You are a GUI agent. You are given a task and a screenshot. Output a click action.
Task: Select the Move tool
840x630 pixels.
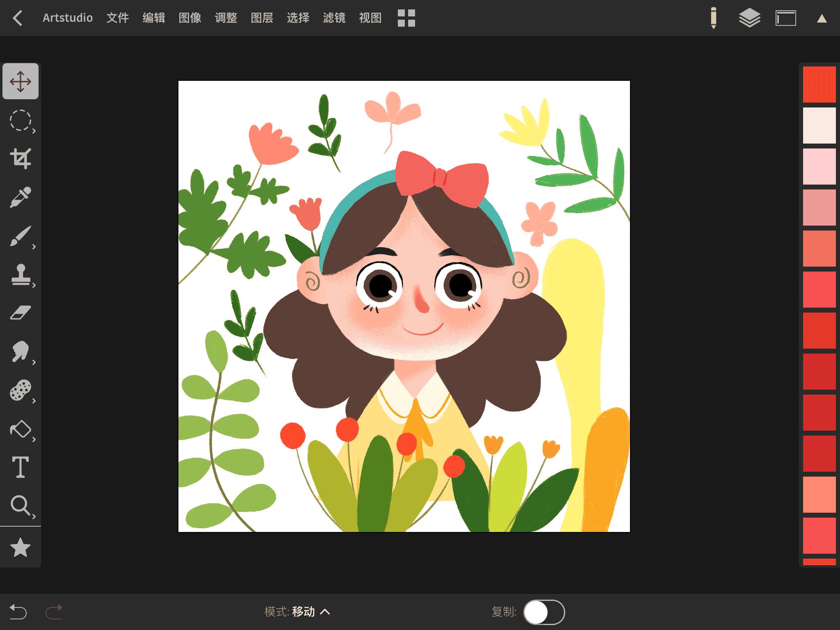pos(21,81)
